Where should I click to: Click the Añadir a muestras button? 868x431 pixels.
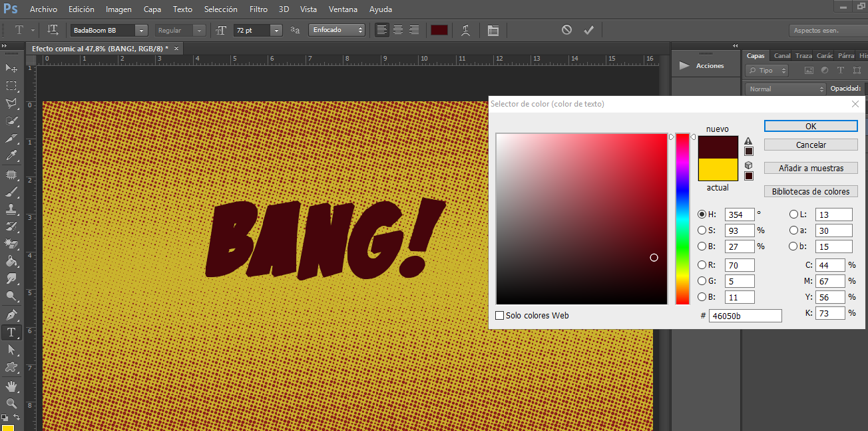pyautogui.click(x=811, y=169)
